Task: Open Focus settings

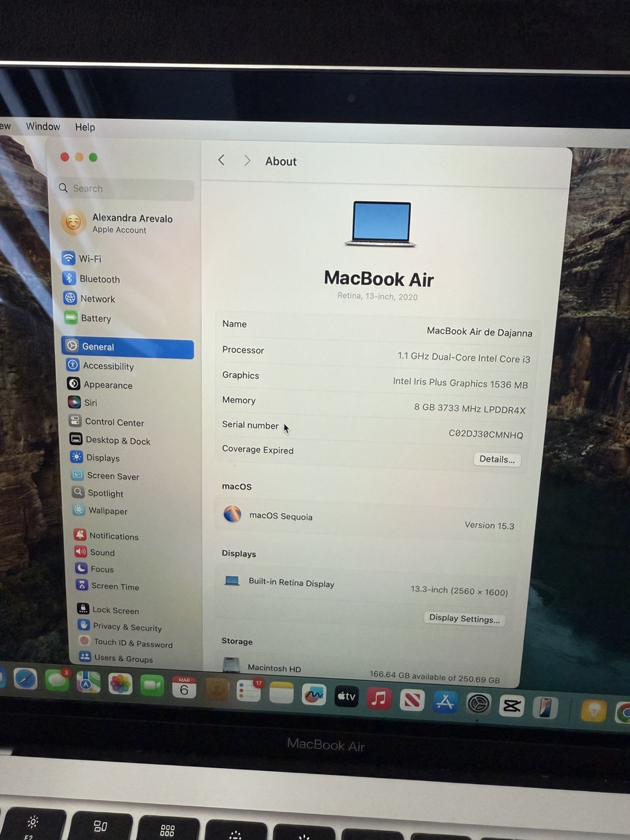Action: tap(94, 569)
